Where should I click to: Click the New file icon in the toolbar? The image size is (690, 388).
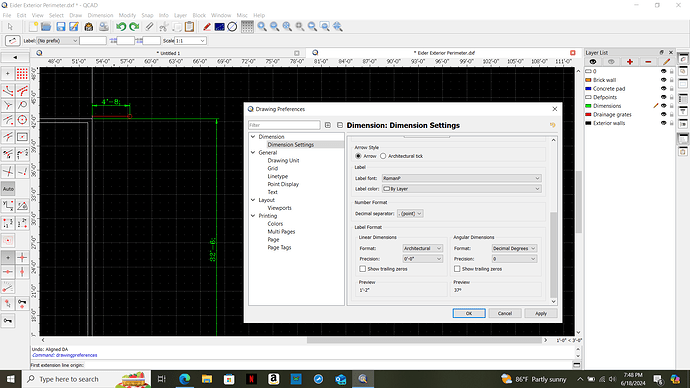click(x=33, y=27)
